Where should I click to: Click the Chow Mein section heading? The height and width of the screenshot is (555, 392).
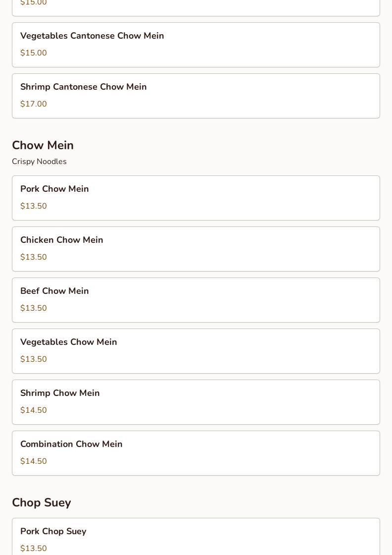click(x=43, y=145)
